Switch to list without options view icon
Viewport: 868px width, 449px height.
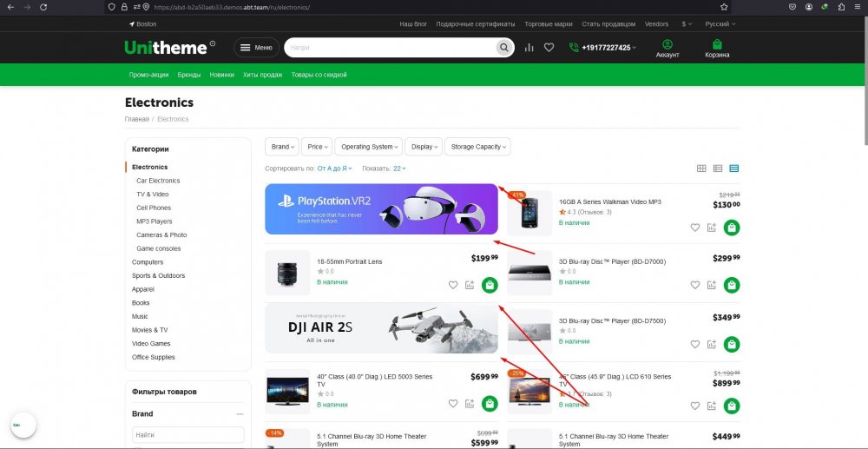coord(718,168)
